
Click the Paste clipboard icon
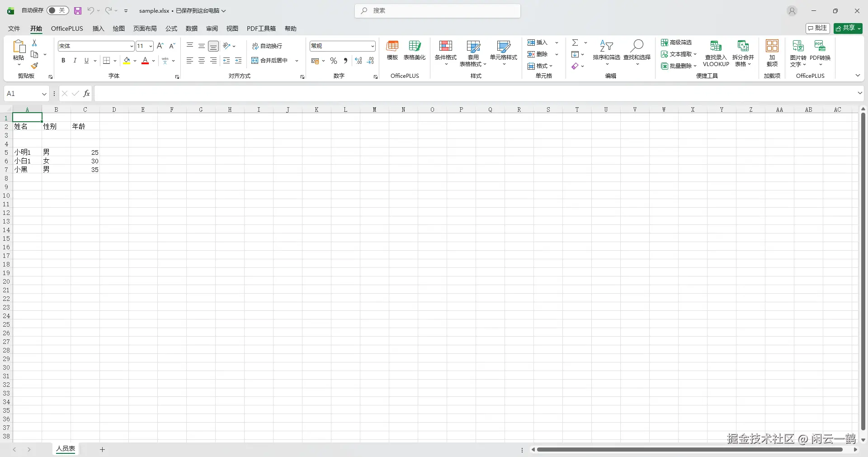19,47
